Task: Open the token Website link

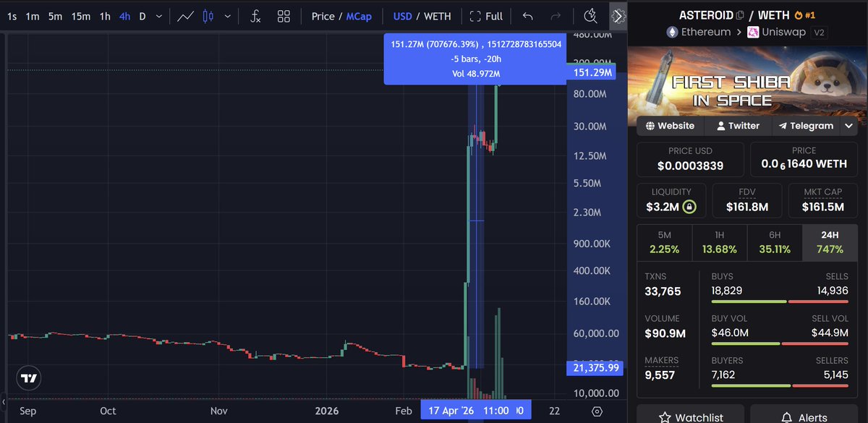Action: click(x=669, y=126)
